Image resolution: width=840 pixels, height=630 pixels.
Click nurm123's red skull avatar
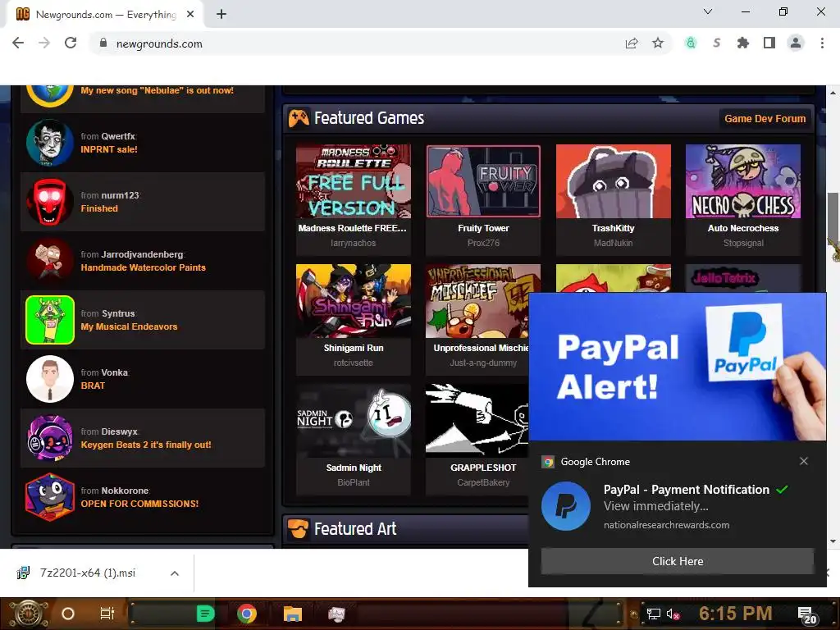50,202
